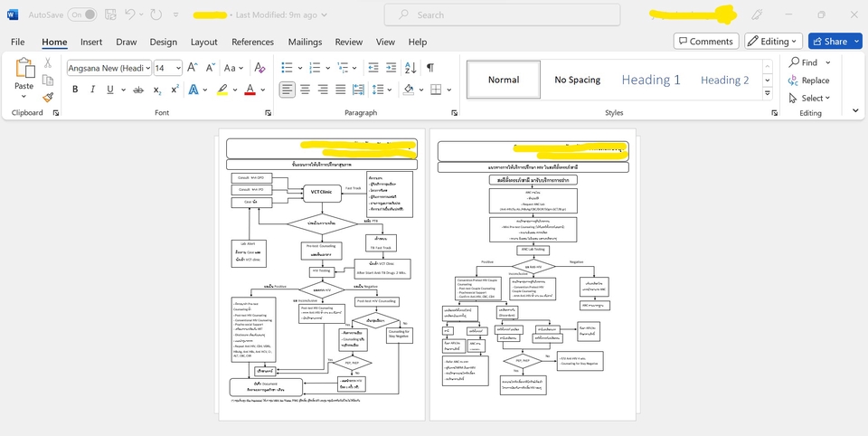Toggle superscript formatting
This screenshot has width=868, height=436.
coord(175,90)
